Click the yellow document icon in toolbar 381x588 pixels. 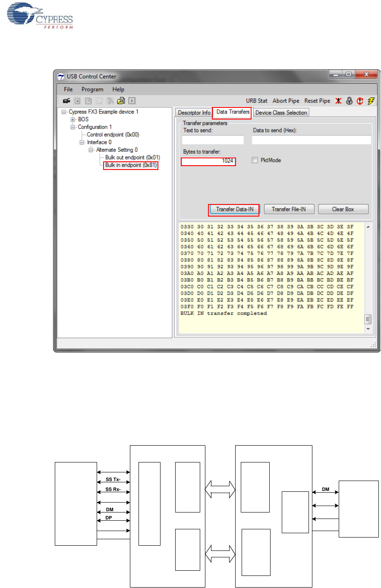[x=122, y=101]
